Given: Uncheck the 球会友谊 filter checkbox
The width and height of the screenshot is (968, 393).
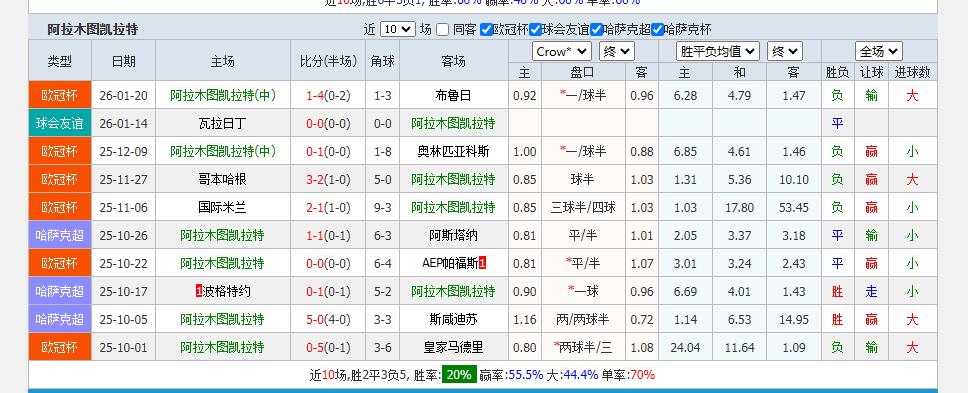Looking at the screenshot, I should click(x=535, y=29).
